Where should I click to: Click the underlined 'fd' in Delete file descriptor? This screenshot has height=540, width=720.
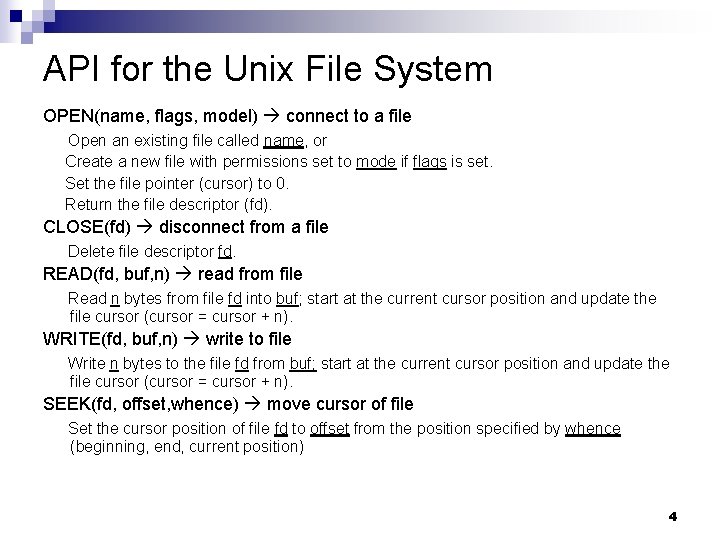pyautogui.click(x=225, y=252)
